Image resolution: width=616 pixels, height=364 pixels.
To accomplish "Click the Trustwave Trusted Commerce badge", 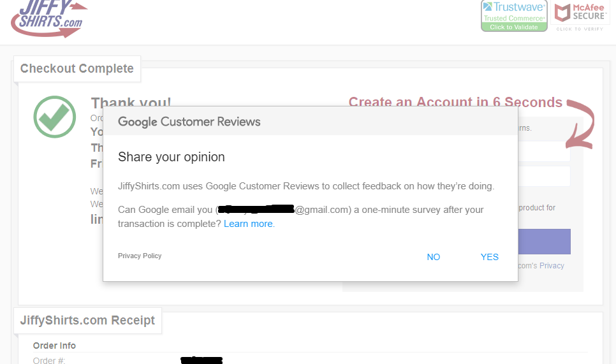I will click(x=514, y=16).
